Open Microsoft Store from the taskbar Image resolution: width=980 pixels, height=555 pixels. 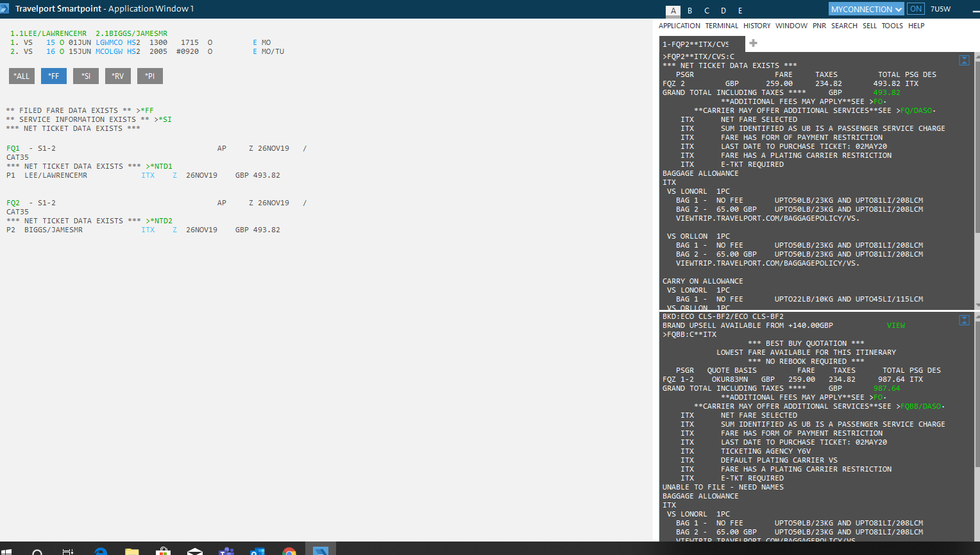coord(164,551)
